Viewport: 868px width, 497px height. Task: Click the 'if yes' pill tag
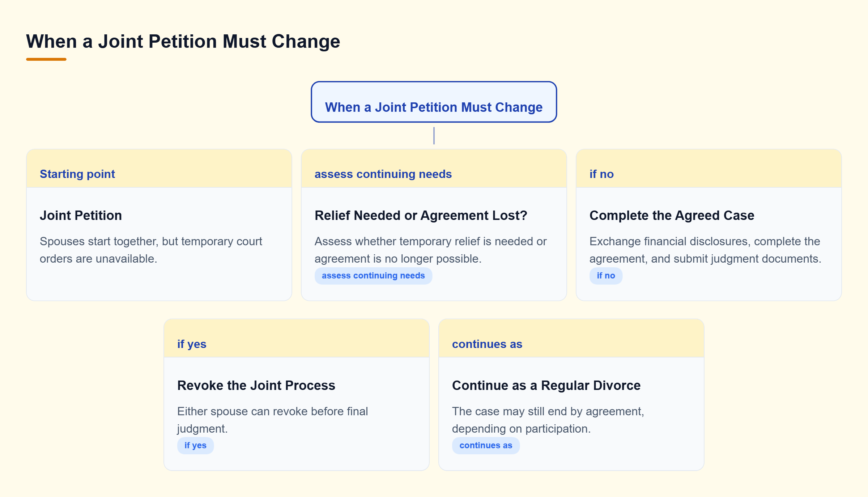tap(195, 446)
